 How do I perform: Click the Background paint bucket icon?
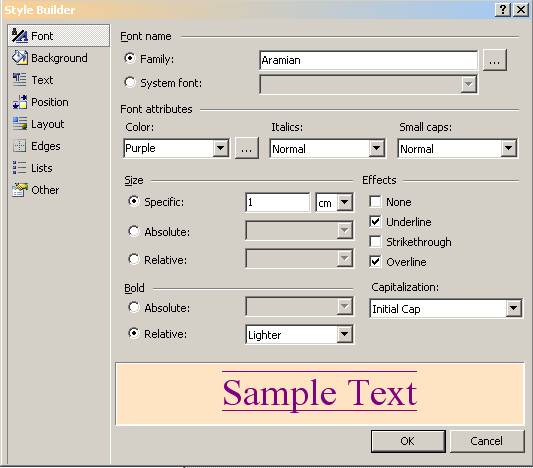(20, 58)
